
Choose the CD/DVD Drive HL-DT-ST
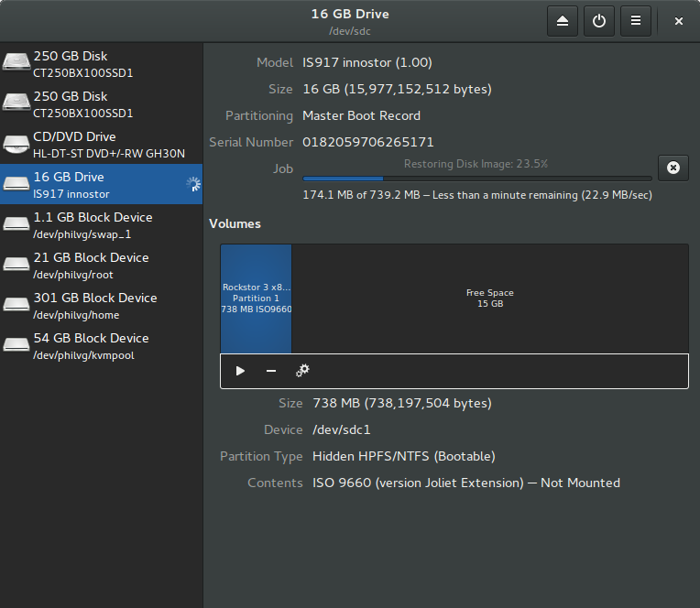101,144
